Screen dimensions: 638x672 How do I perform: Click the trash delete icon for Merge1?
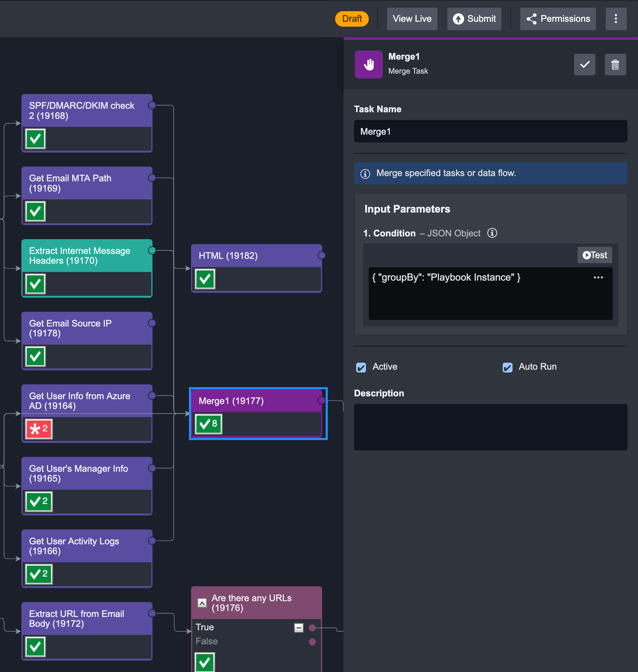pos(615,65)
